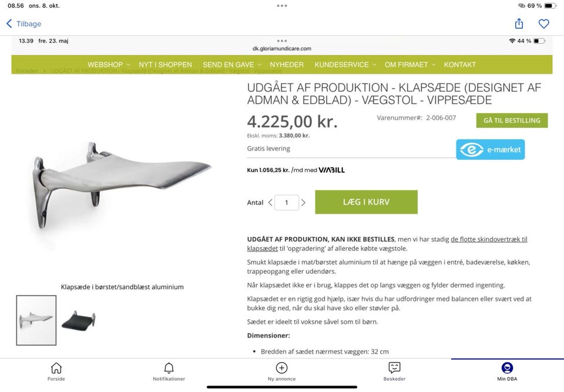Screen dimensions: 564x392
Task: Increase quantity with the right arrow
Action: click(x=303, y=203)
